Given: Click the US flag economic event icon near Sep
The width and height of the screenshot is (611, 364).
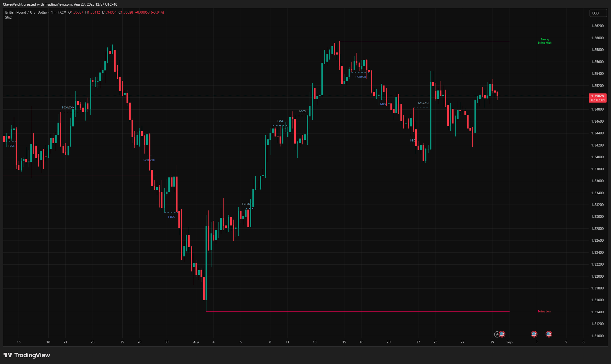Looking at the screenshot, I should click(502, 334).
